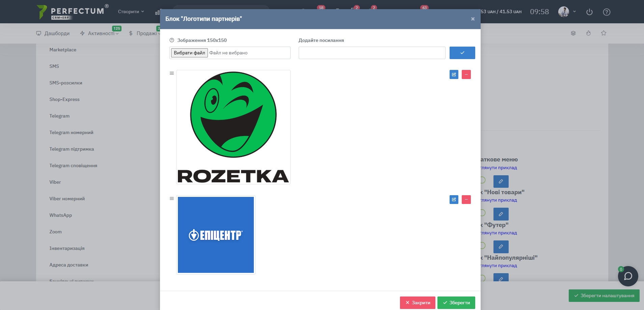The height and width of the screenshot is (310, 644).
Task: Select SMS-розсилки in the sidebar
Action: (66, 83)
